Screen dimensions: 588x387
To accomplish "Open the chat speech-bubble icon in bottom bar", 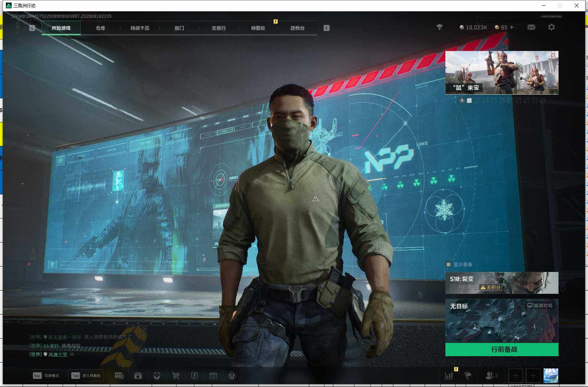I will tap(119, 376).
